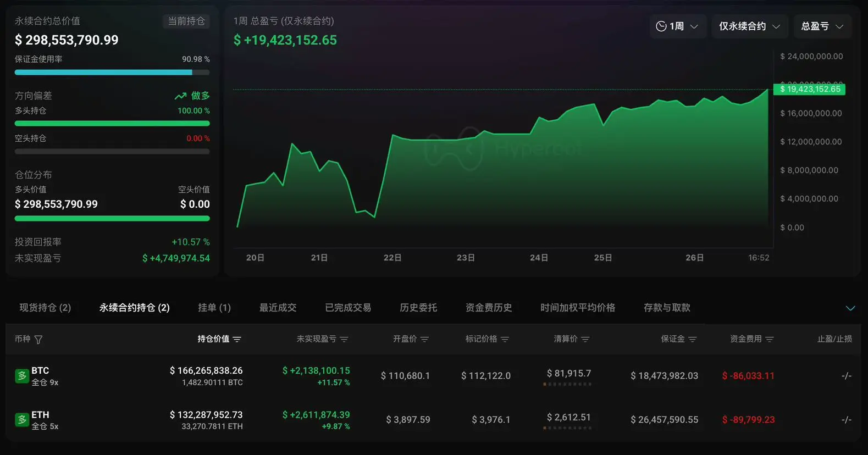
Task: Click the green 多 badge on the ETH row
Action: pyautogui.click(x=22, y=420)
